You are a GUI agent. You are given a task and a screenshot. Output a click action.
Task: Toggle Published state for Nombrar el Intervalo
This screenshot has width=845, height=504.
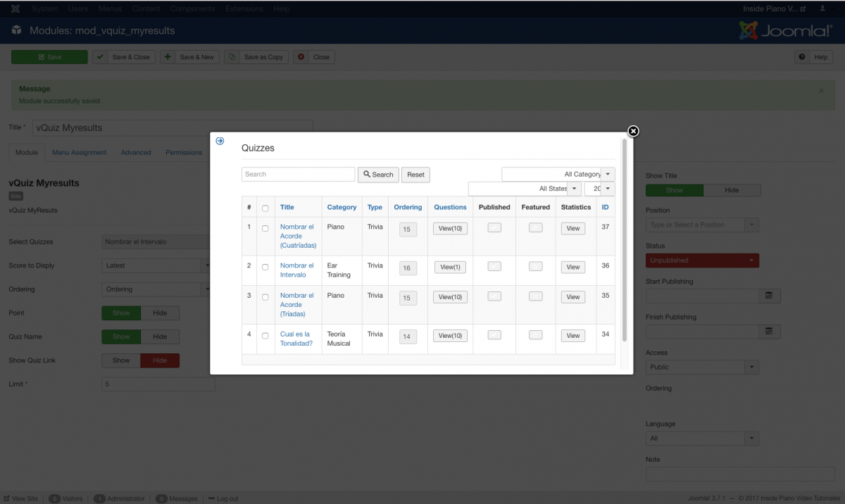click(494, 266)
